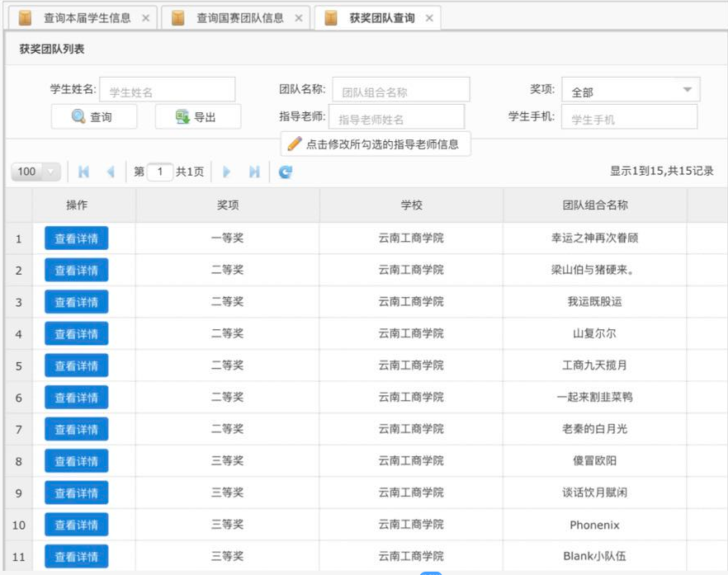728x575 pixels.
Task: Click the 团队名称 text field
Action: (400, 91)
